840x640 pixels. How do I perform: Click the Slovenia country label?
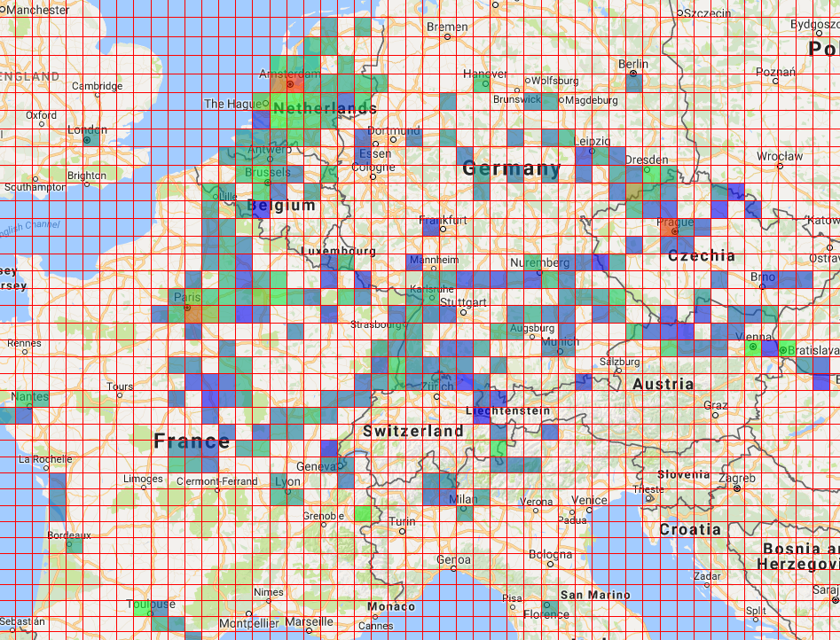684,474
